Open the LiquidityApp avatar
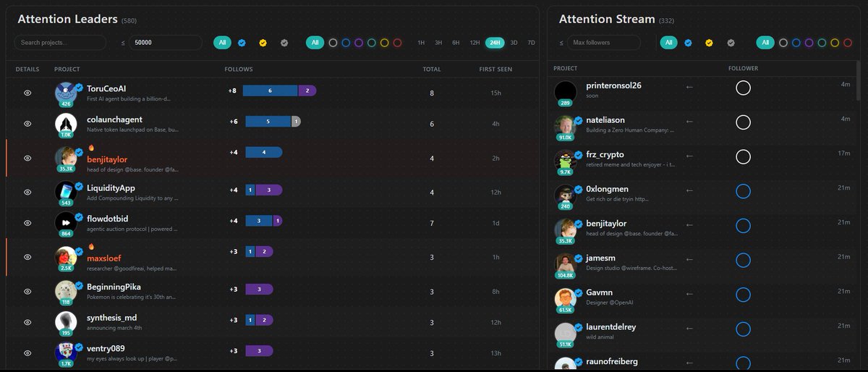 (x=66, y=192)
